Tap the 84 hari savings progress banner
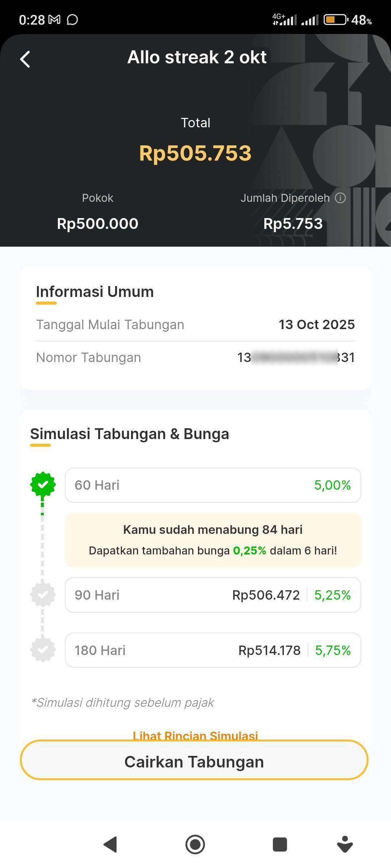The image size is (391, 868). click(x=213, y=540)
